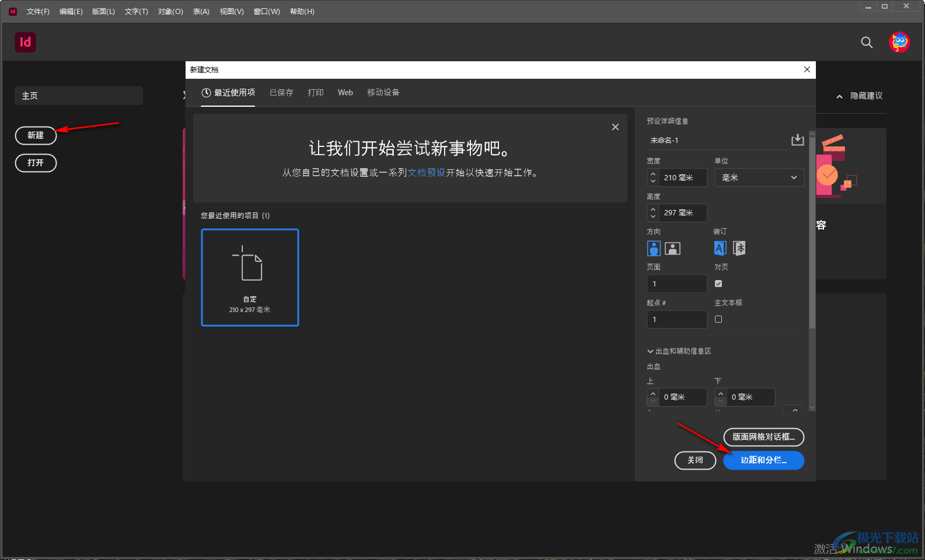Open the 文件(F) menu
Viewport: 925px width, 560px height.
pyautogui.click(x=38, y=12)
